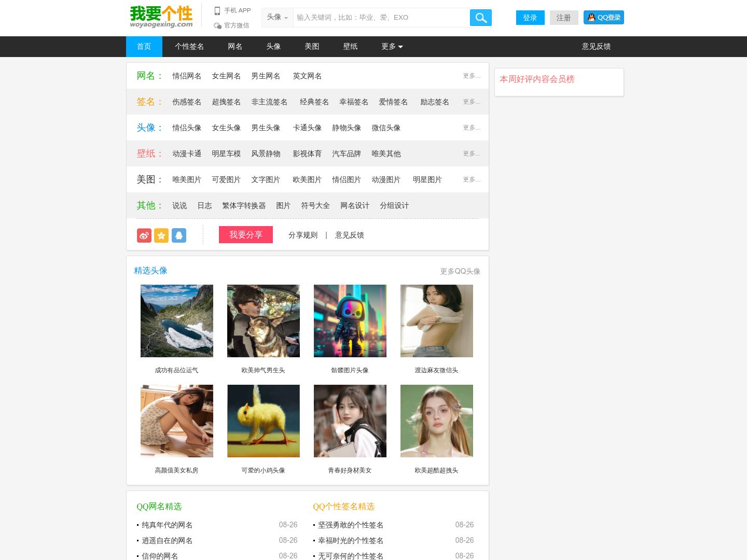Image resolution: width=747 pixels, height=560 pixels.
Task: Expand the 更多 navigation menu
Action: coord(392,47)
